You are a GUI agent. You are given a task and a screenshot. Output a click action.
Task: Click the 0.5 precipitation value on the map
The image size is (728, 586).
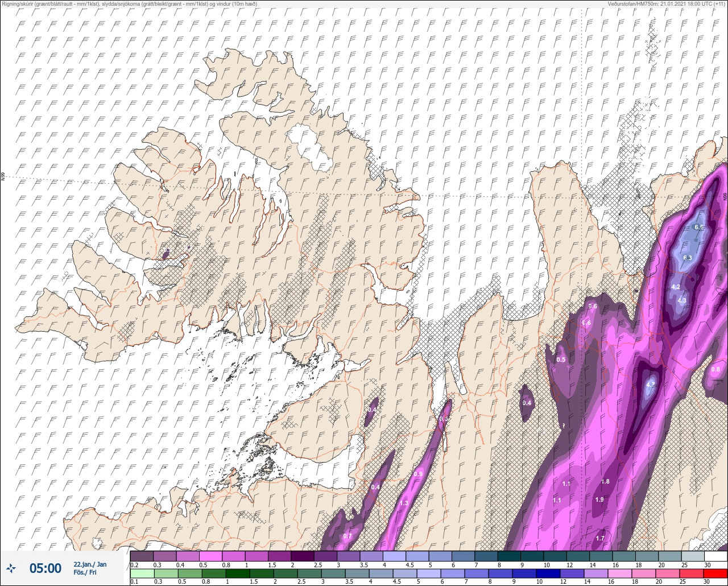(x=561, y=360)
